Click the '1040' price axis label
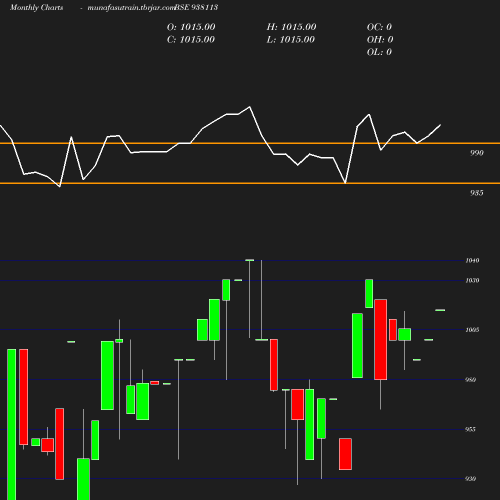The height and width of the screenshot is (500, 500). pos(472,260)
